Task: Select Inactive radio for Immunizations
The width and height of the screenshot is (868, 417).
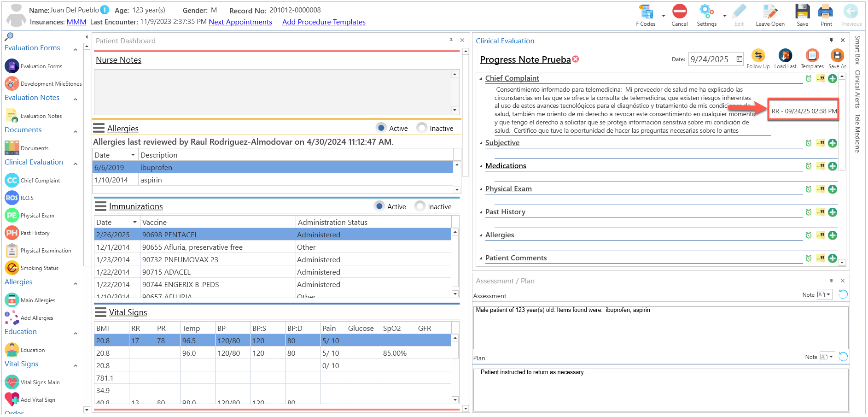Action: 420,206
